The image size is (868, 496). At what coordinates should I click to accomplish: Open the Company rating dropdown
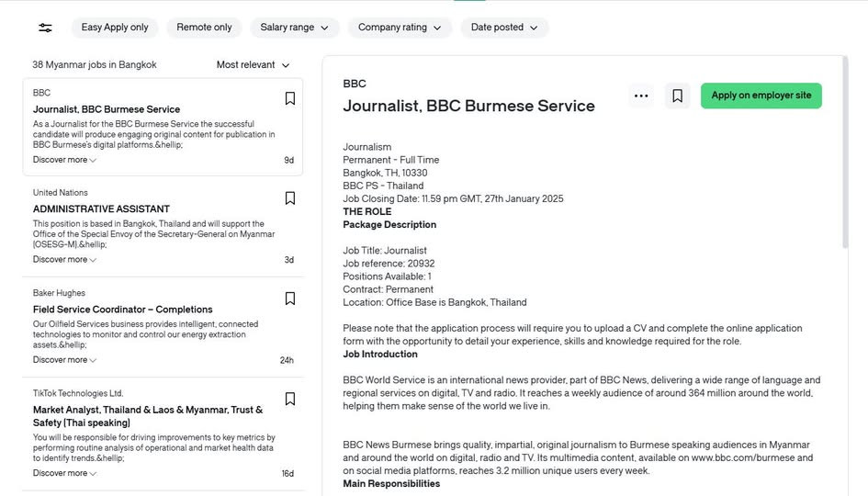(x=400, y=28)
